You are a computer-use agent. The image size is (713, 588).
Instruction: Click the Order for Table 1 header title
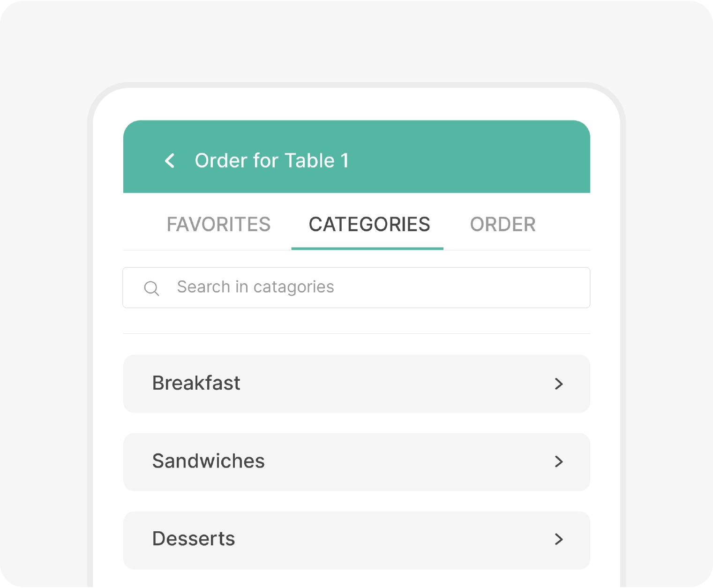pyautogui.click(x=272, y=160)
